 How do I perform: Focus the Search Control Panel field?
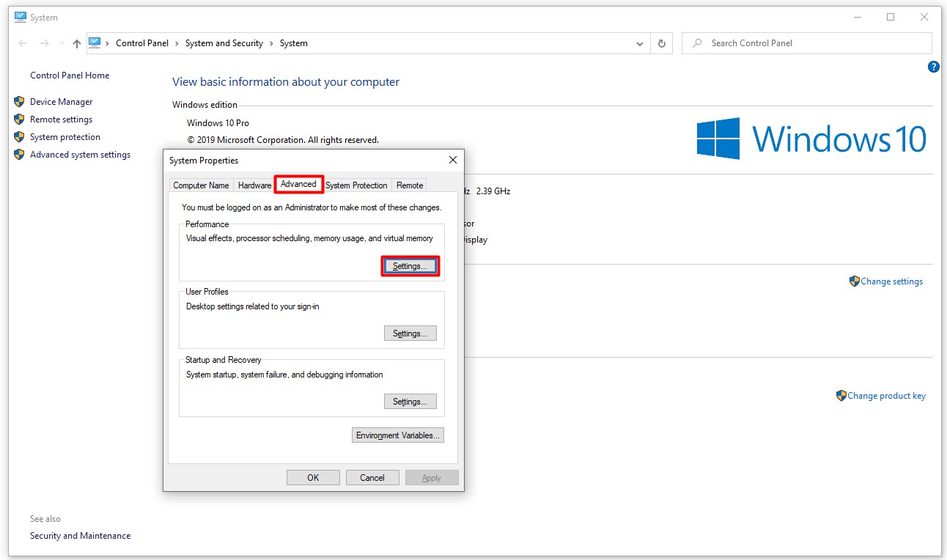tap(807, 43)
